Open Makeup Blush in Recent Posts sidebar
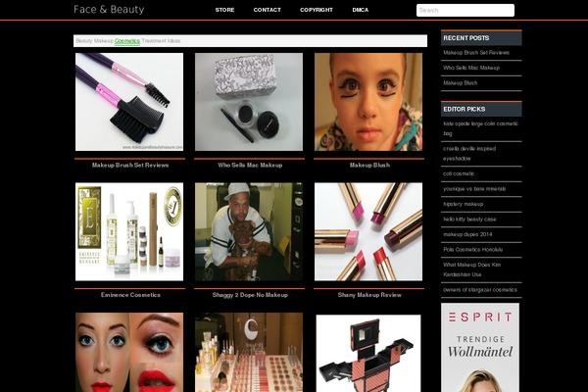This screenshot has width=588, height=392. tap(461, 83)
